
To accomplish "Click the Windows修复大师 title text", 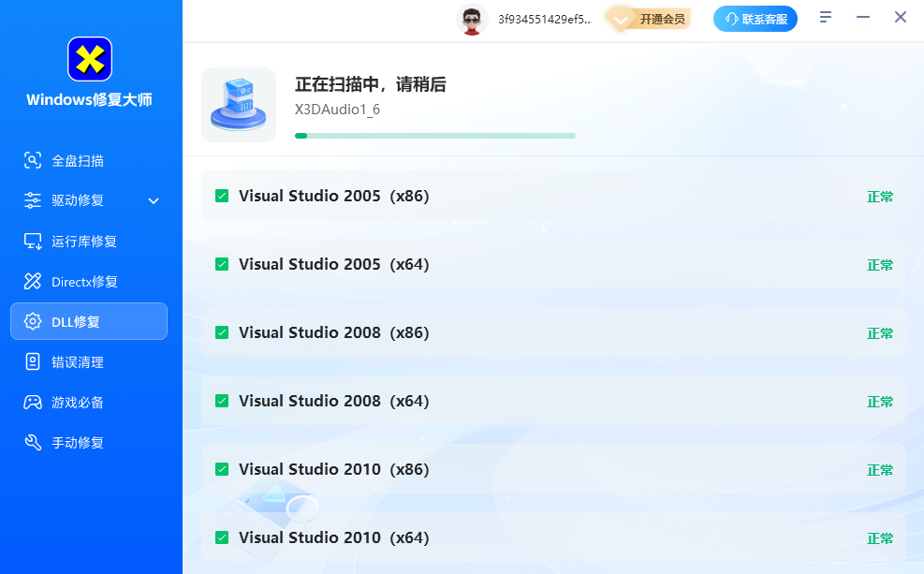I will pyautogui.click(x=90, y=99).
